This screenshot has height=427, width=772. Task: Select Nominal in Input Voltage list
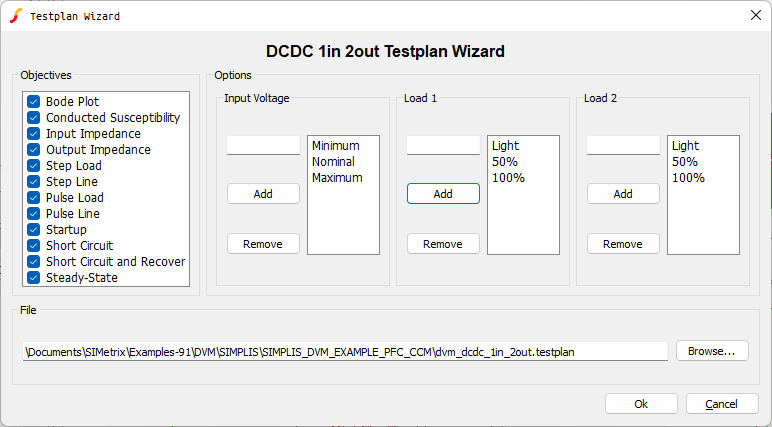[x=333, y=162]
